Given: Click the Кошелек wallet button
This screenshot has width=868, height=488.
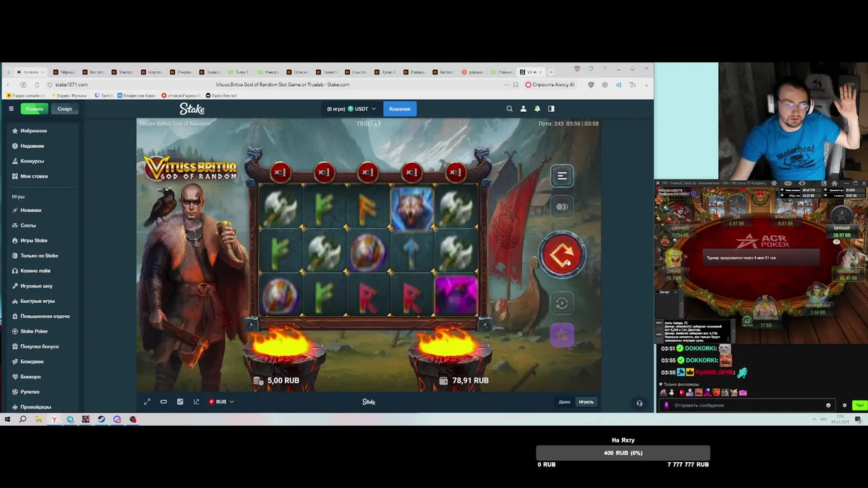Looking at the screenshot, I should 400,108.
